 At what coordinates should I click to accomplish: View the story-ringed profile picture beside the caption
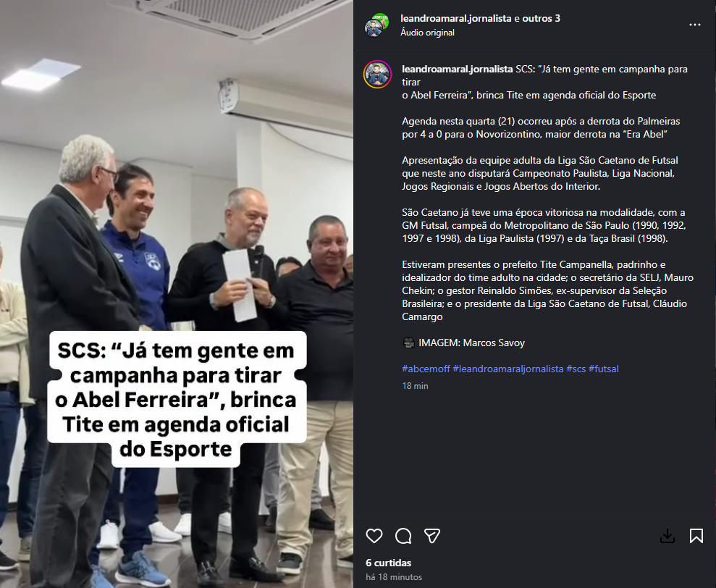(377, 74)
